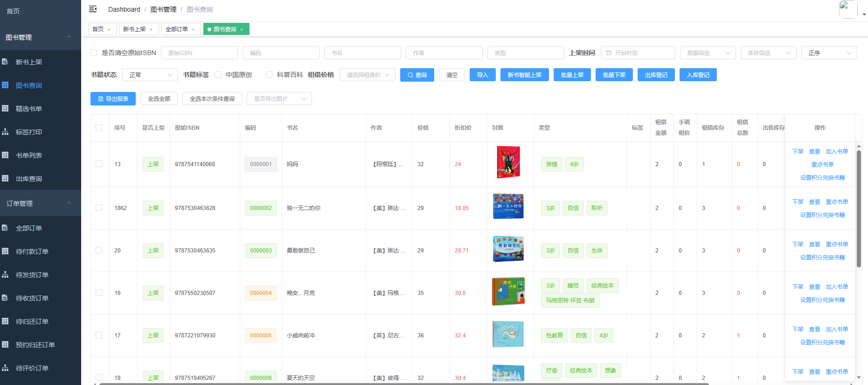This screenshot has height=385, width=868.
Task: Close the 首页 tab
Action: 109,29
